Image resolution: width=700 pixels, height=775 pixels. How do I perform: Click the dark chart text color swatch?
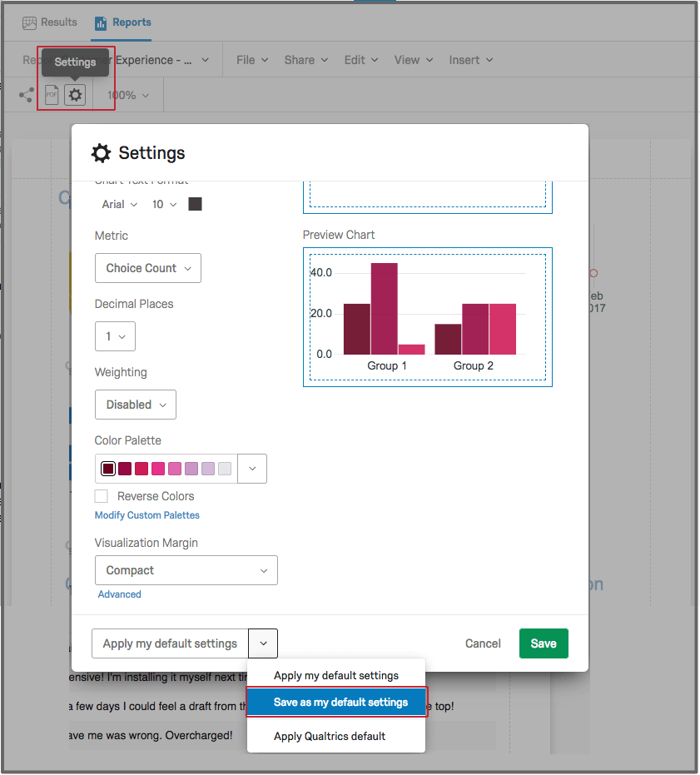coord(195,204)
